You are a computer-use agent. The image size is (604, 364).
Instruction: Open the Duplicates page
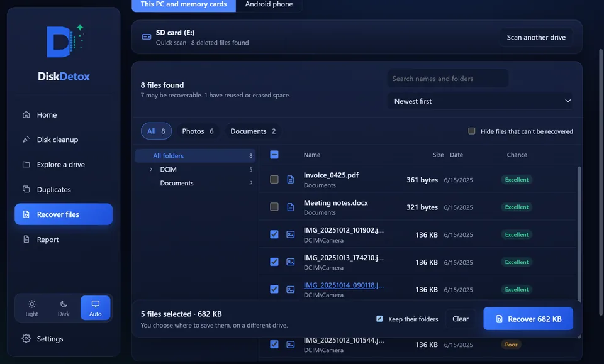(x=64, y=189)
